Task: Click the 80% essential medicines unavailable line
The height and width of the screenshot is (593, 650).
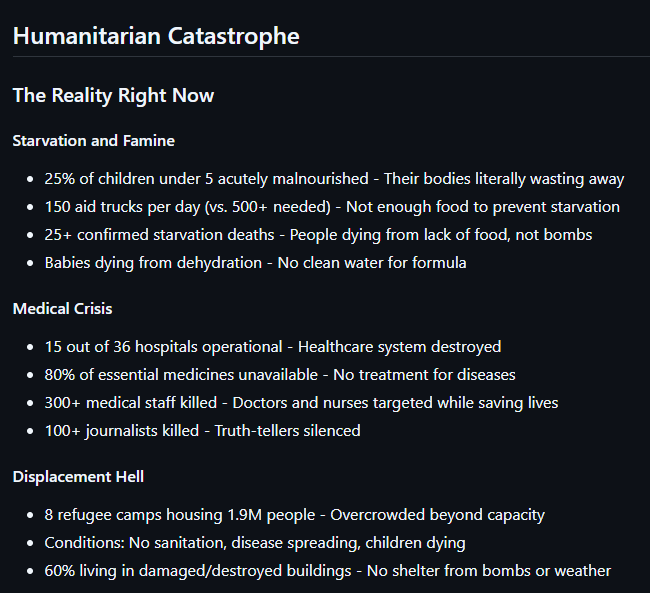Action: (x=280, y=375)
